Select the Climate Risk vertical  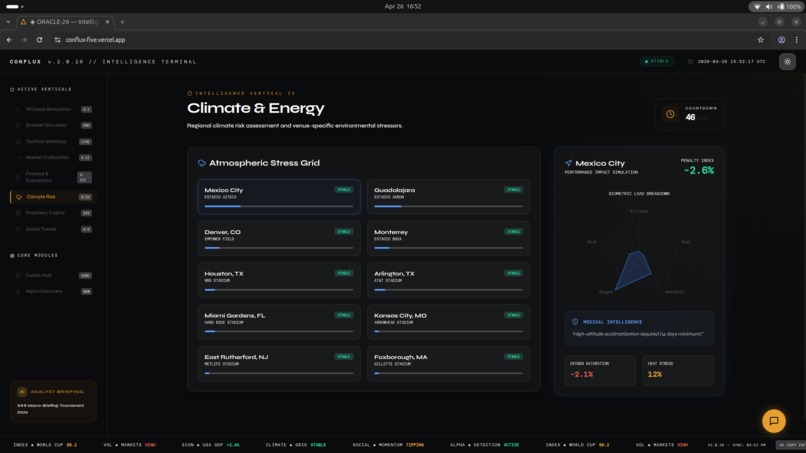[53, 197]
